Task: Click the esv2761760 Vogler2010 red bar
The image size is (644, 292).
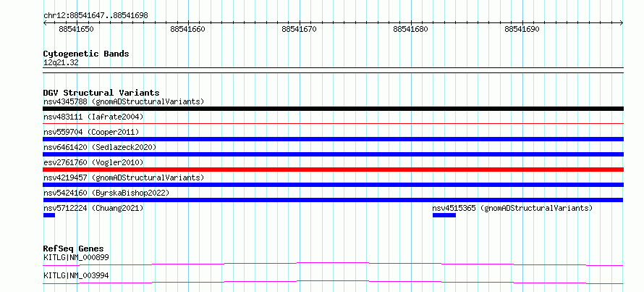Action: click(x=333, y=170)
